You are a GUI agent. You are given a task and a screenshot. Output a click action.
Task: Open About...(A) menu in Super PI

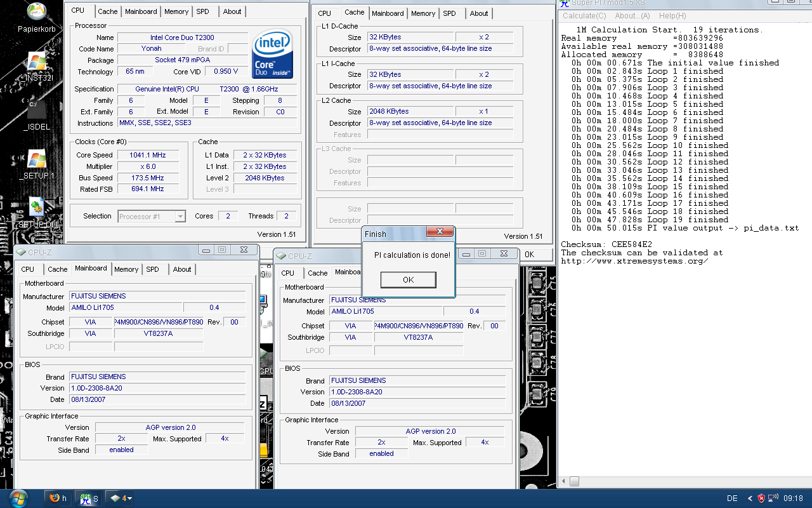coord(632,16)
